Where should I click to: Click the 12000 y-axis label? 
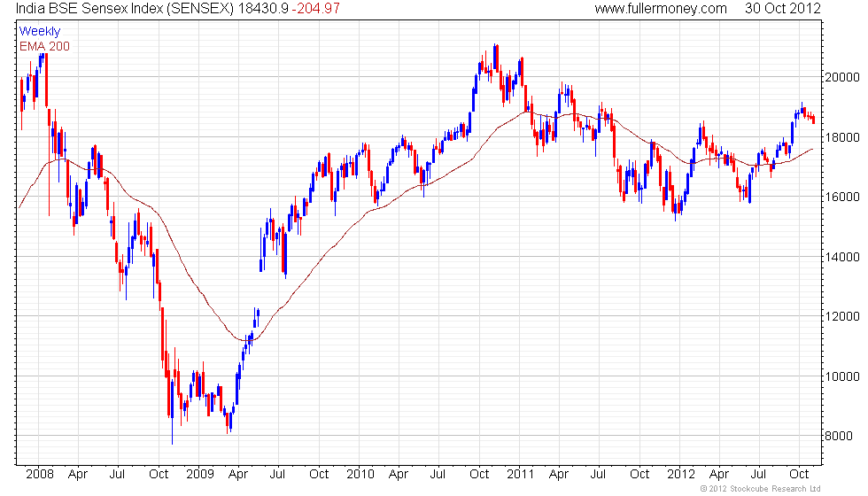click(x=842, y=317)
